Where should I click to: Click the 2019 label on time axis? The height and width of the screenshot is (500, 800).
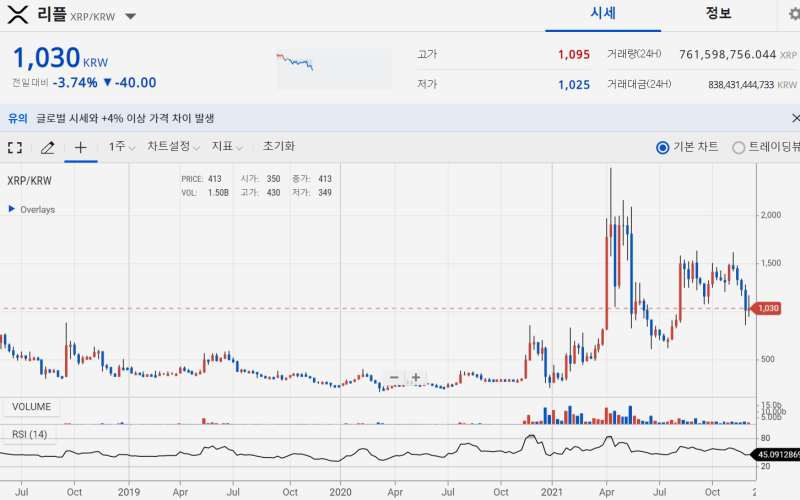tap(129, 492)
